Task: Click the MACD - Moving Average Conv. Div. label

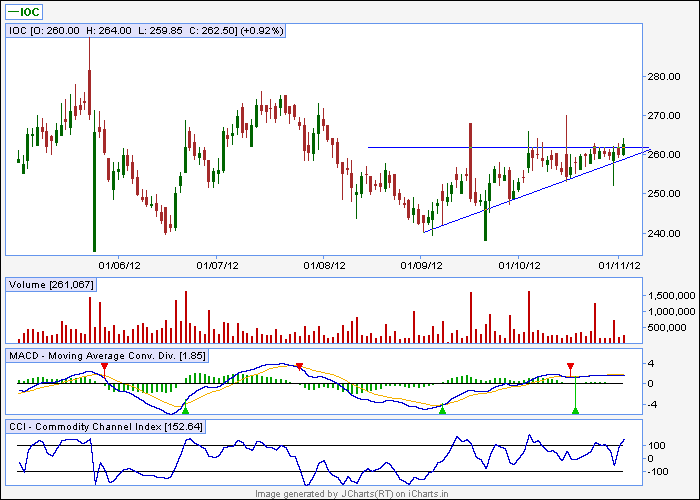Action: pyautogui.click(x=107, y=356)
